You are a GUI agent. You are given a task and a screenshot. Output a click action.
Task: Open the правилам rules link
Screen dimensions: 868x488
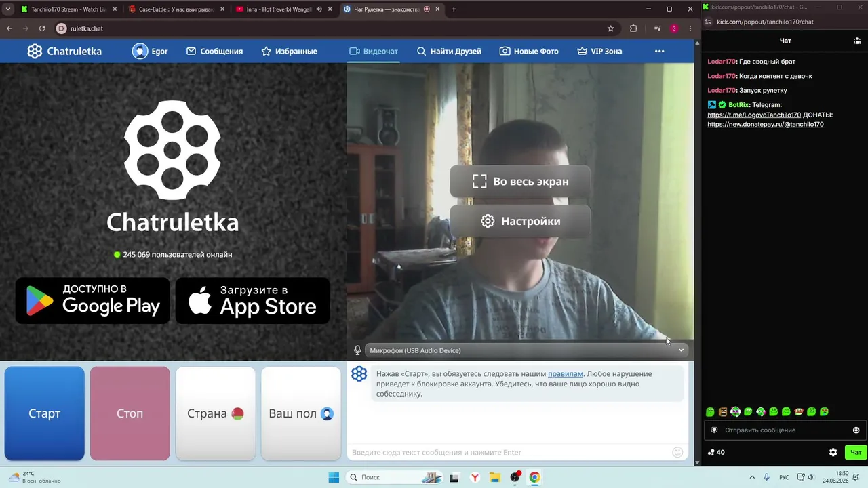click(566, 374)
